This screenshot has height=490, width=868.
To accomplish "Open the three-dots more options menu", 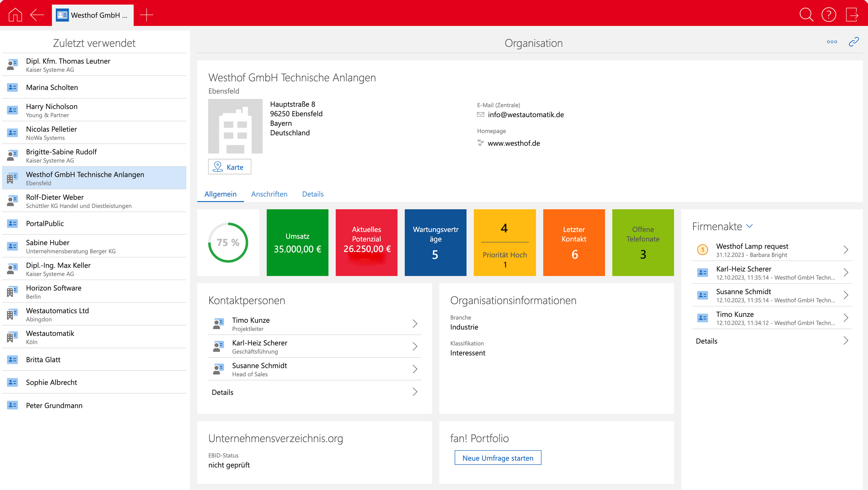I will [832, 42].
